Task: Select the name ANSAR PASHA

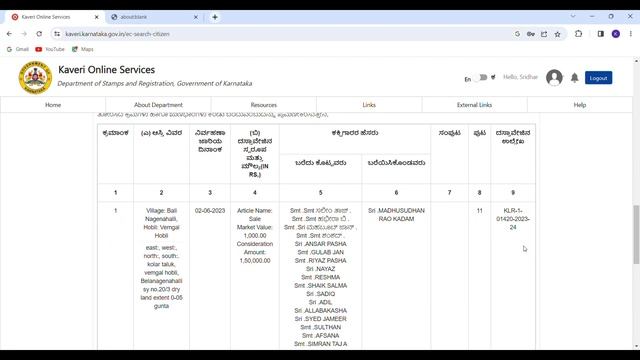Action: pos(320,244)
